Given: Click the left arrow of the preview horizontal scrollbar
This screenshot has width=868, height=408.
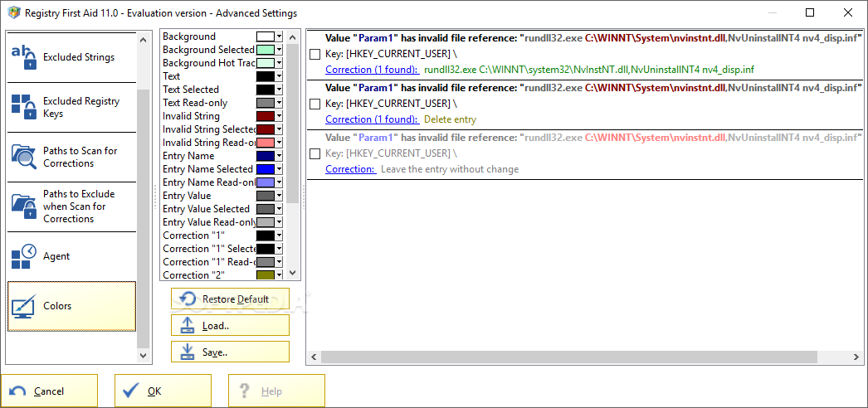Looking at the screenshot, I should click(x=314, y=357).
